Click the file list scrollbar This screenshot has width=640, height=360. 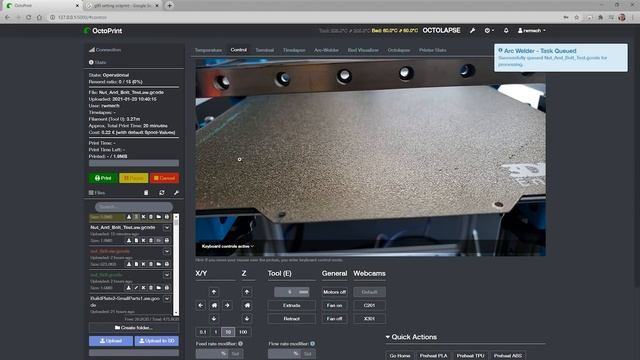(176, 264)
